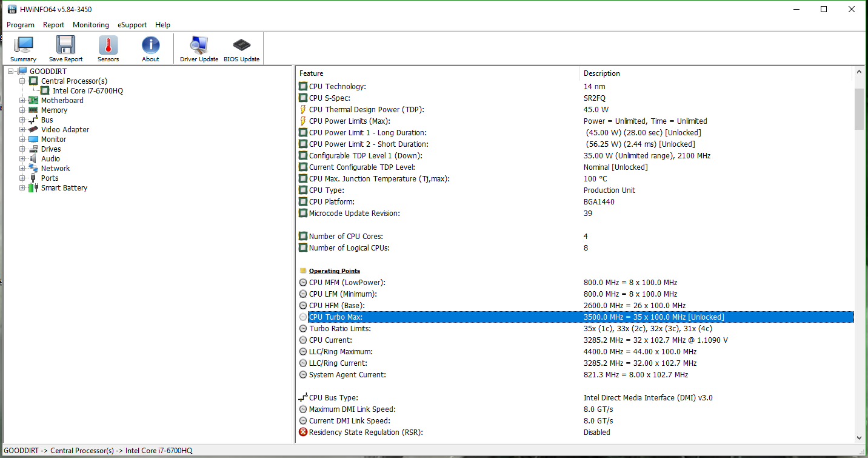Expand the Memory tree node
The image size is (868, 458).
[x=22, y=110]
